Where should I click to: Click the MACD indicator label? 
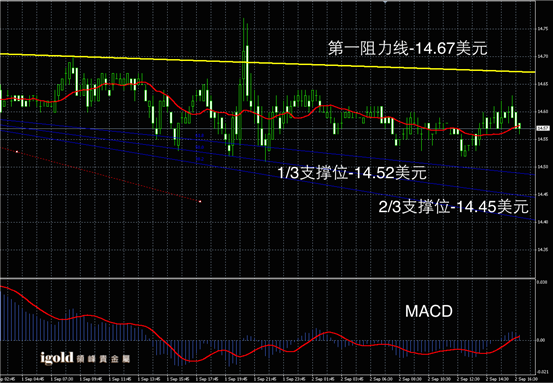coord(429,311)
